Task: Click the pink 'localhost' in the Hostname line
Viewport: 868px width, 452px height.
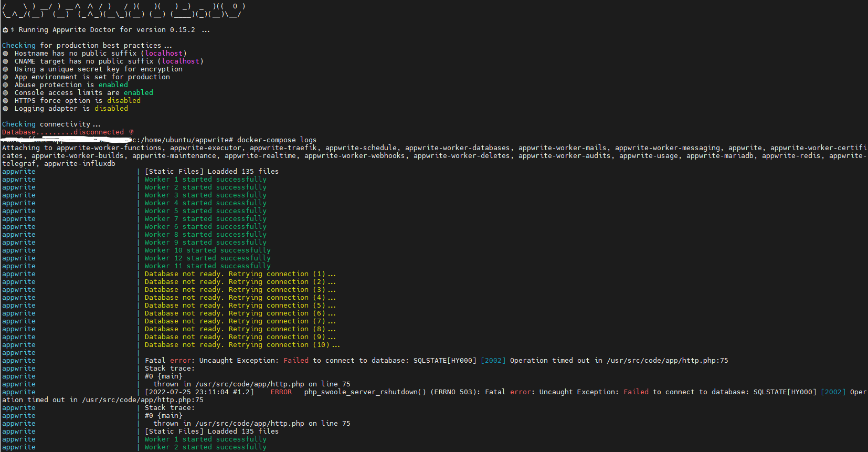Action: [x=164, y=54]
